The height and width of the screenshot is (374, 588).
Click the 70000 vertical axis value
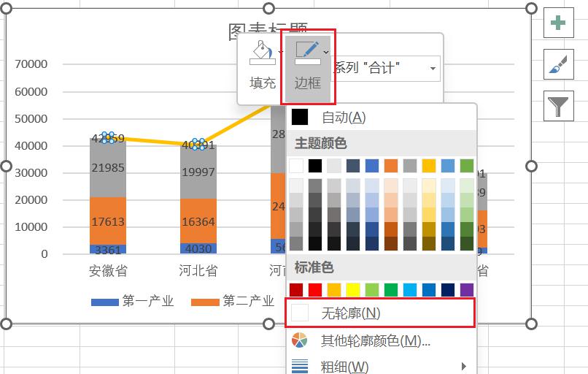click(31, 64)
